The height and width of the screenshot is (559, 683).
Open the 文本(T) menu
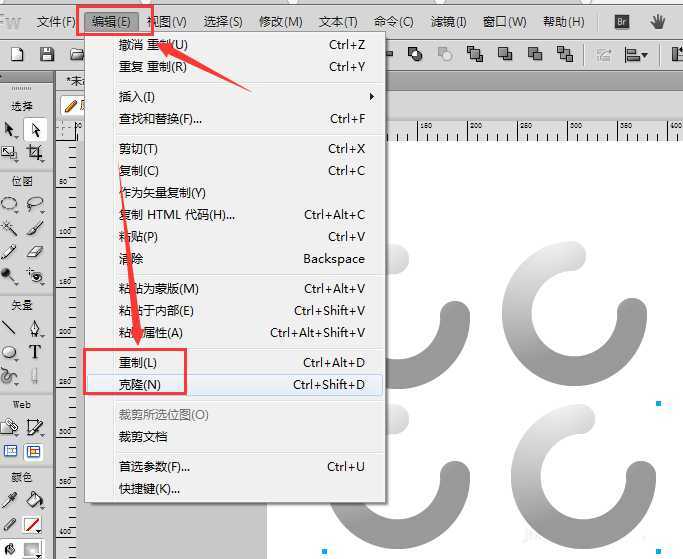coord(338,21)
